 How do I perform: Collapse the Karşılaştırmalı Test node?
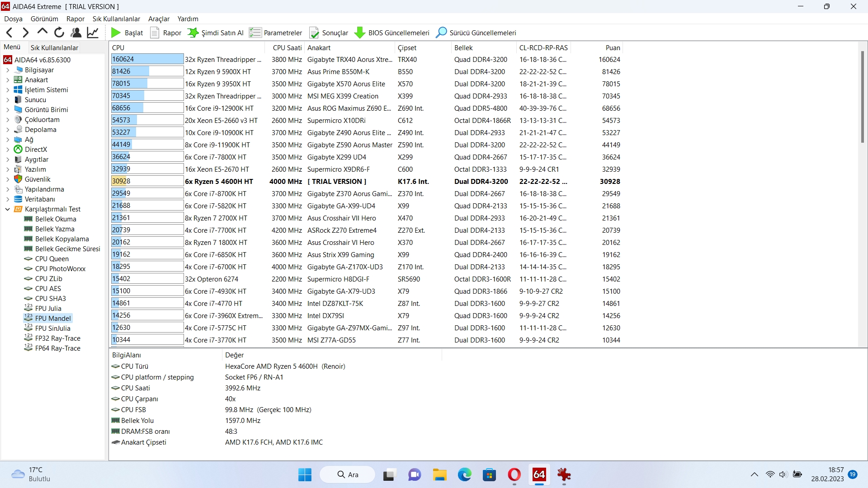[8, 209]
